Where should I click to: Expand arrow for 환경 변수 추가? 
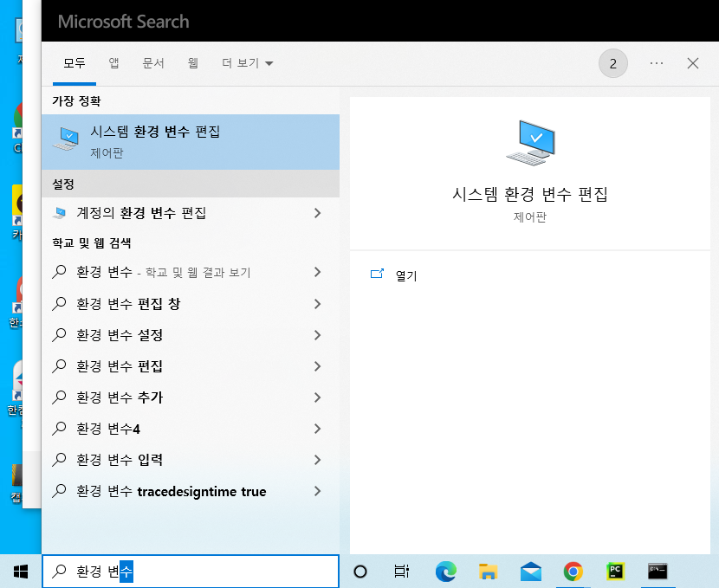click(317, 397)
